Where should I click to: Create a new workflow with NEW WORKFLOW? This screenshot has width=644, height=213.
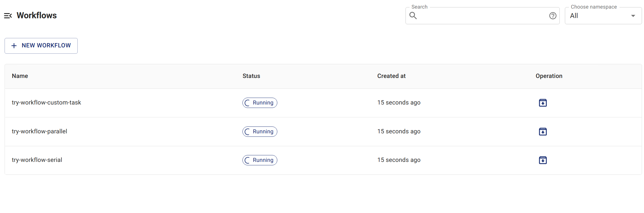[x=41, y=46]
